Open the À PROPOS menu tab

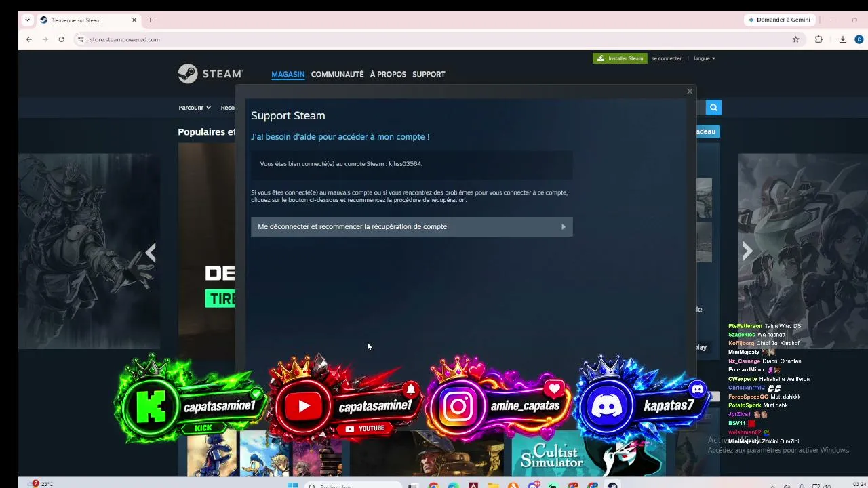(388, 75)
